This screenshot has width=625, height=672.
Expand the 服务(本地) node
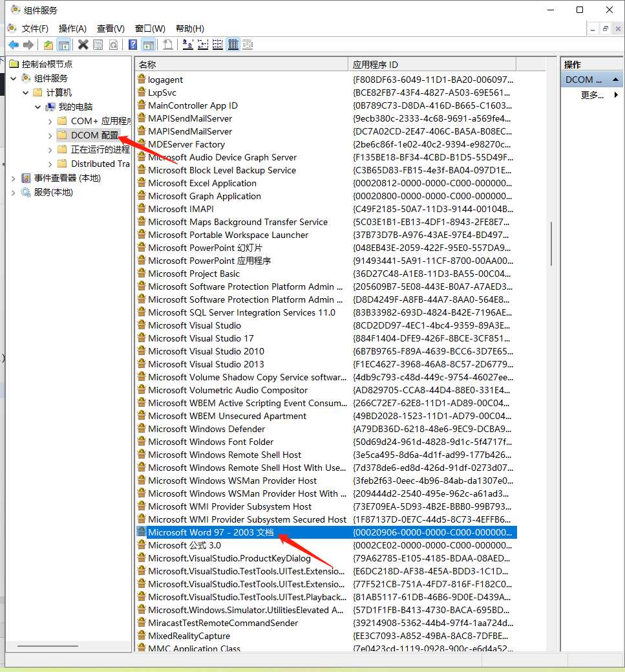(x=14, y=193)
